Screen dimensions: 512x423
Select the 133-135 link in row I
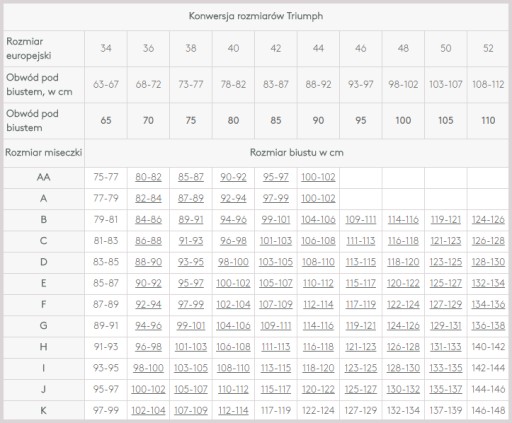[446, 368]
